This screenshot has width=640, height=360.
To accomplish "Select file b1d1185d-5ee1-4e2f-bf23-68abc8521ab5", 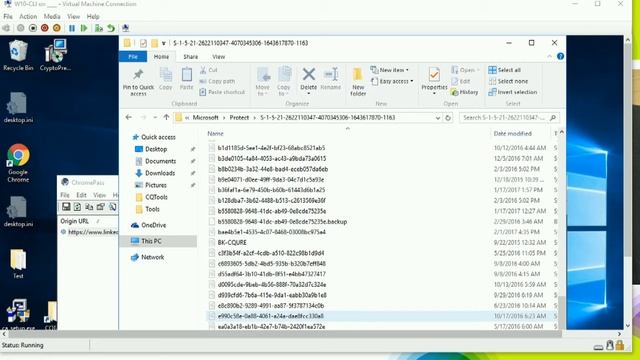I will 271,148.
